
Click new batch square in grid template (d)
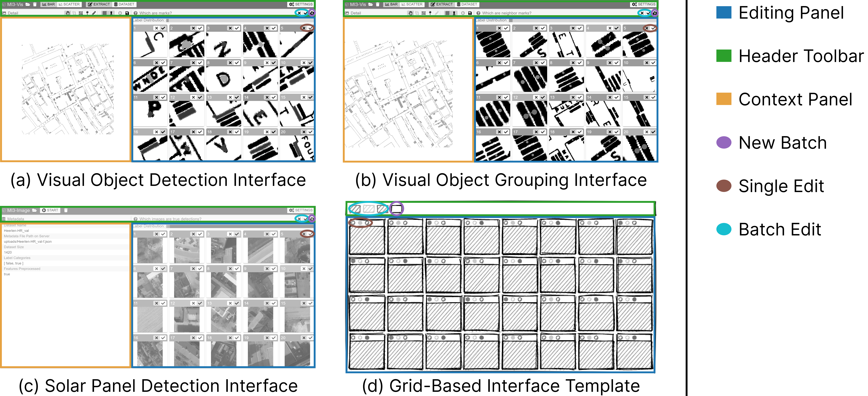(397, 209)
